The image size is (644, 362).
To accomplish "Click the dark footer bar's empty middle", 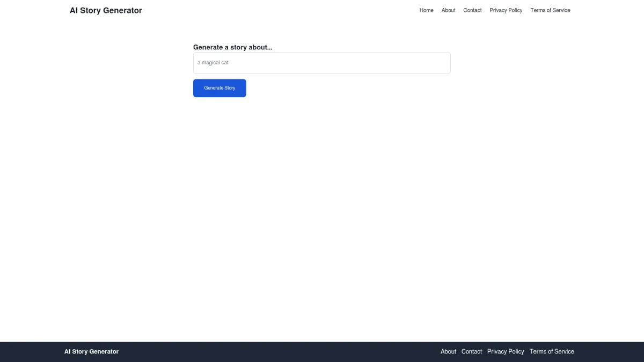I will tap(279, 352).
